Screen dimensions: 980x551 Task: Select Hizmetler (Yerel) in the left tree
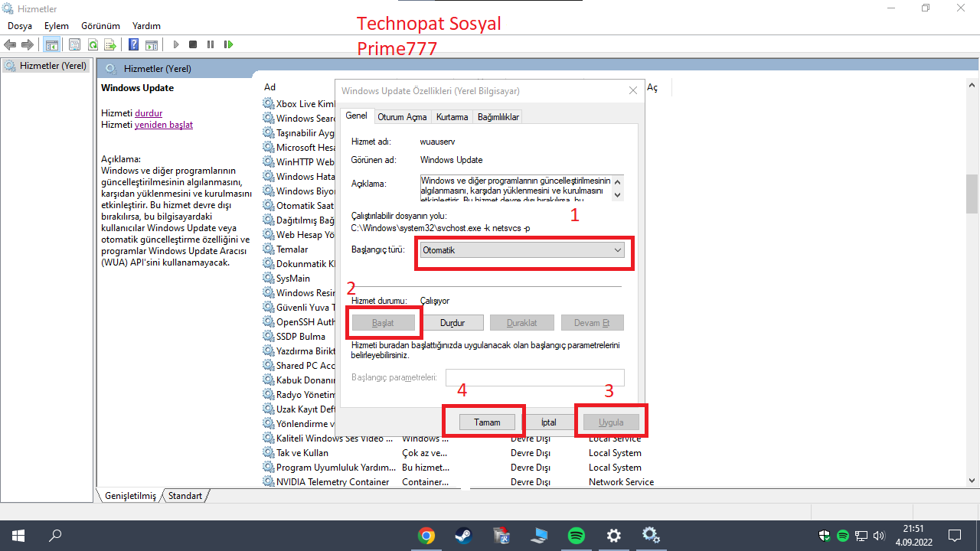[46, 66]
